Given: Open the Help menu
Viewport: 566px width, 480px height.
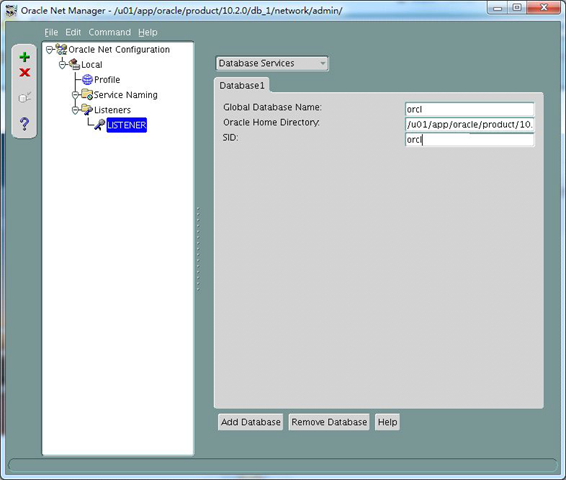Looking at the screenshot, I should pos(148,32).
